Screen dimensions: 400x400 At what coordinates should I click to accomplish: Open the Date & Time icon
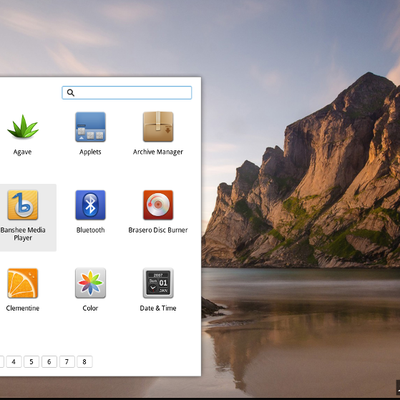pos(158,283)
